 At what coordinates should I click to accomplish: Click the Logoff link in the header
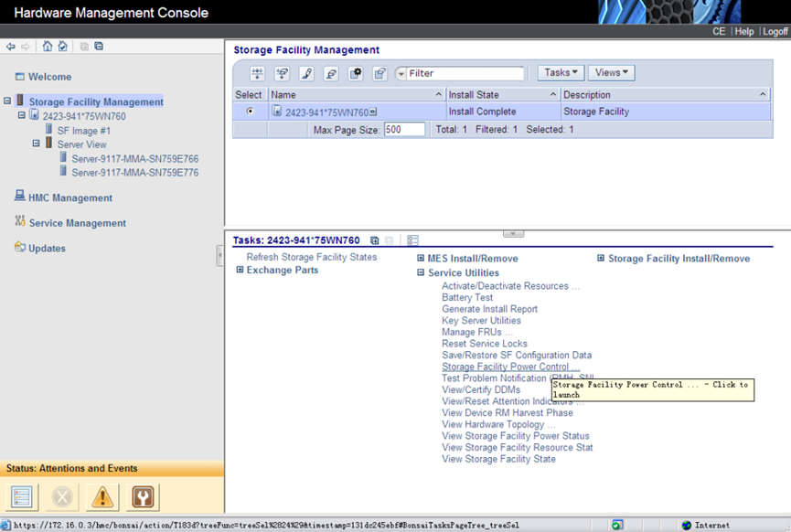coord(775,31)
